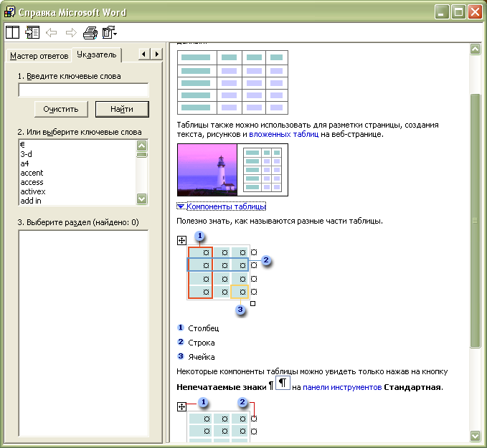Open the панели инструментов link

342,387
